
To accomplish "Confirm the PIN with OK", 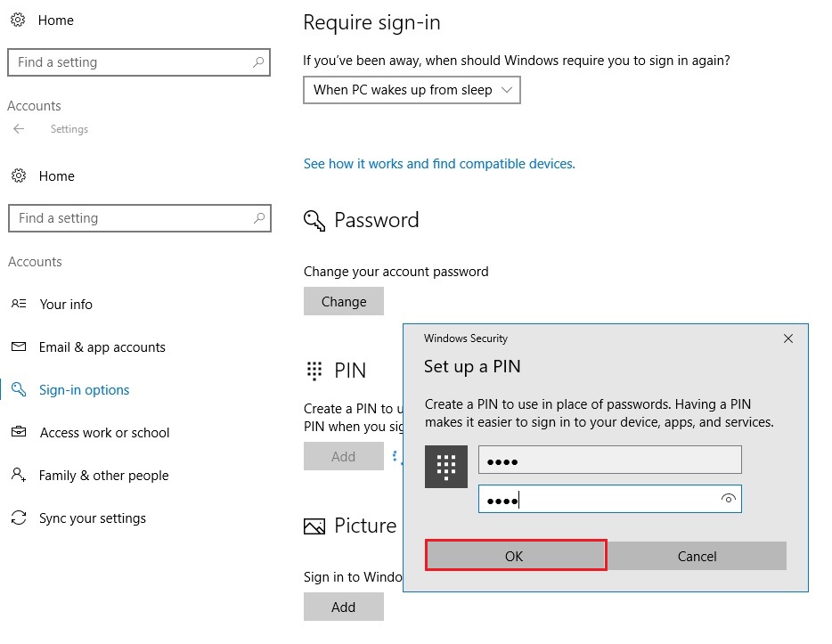I will click(x=515, y=556).
